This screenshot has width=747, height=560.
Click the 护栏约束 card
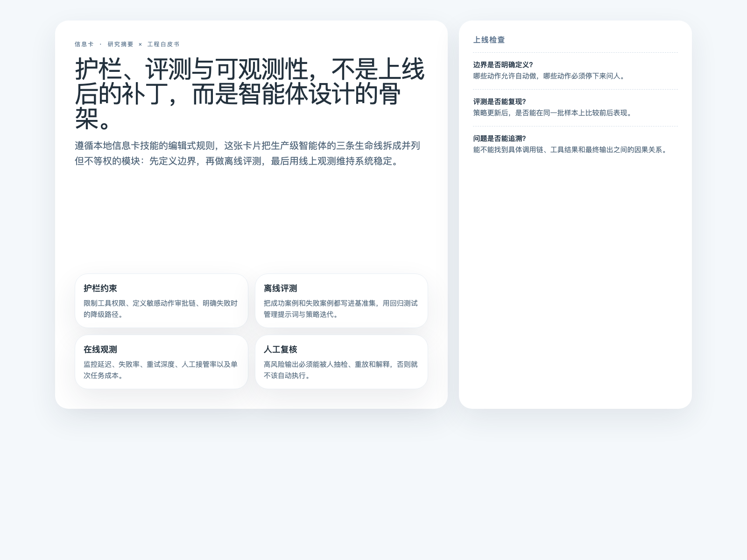click(162, 301)
